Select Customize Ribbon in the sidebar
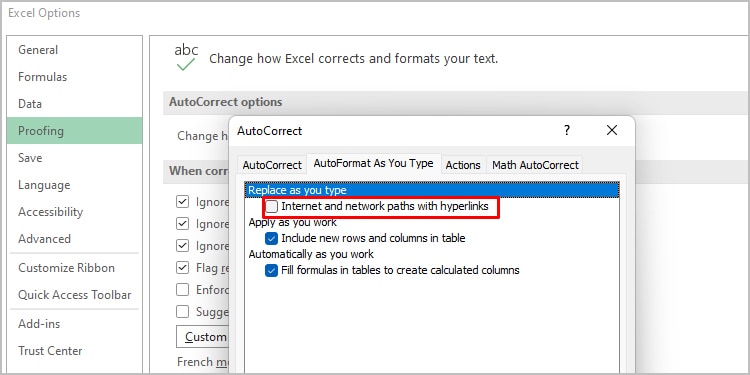 (x=75, y=268)
